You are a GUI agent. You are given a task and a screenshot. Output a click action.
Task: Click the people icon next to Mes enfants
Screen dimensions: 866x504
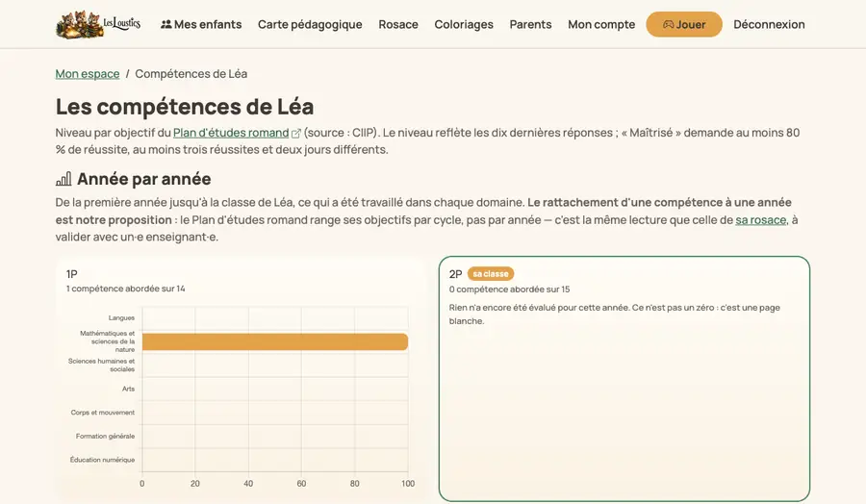(x=166, y=24)
